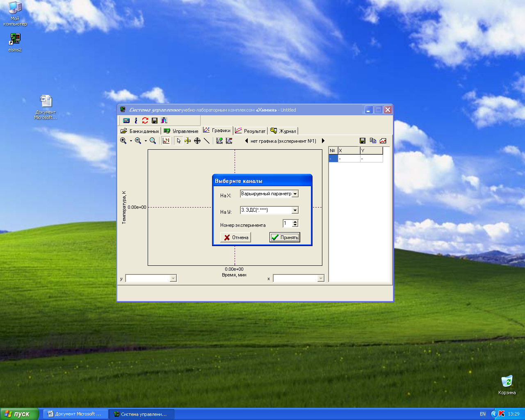Click the 13:29 taskbar clock
Screen dimensions: 525x420
(514, 414)
